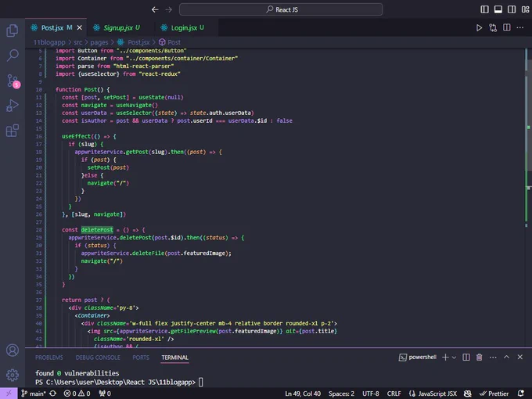Screen dimensions: 532x399
Task: Click the pages breadcrumb
Action: [99, 42]
